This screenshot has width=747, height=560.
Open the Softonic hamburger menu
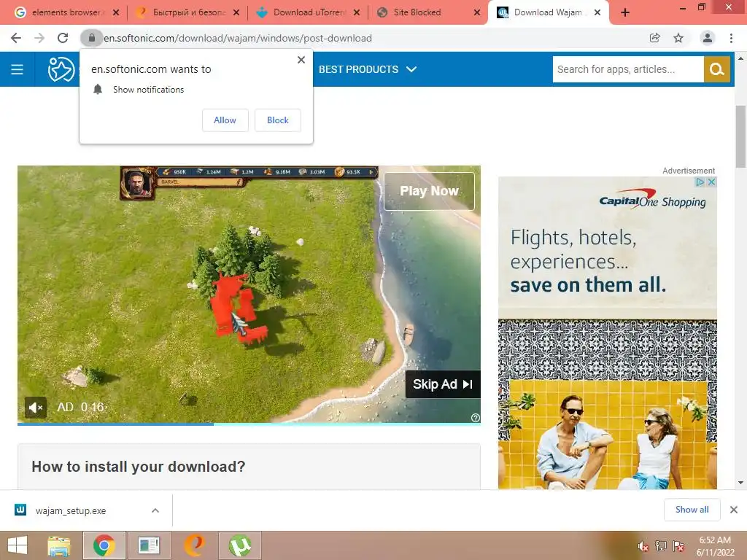point(18,69)
